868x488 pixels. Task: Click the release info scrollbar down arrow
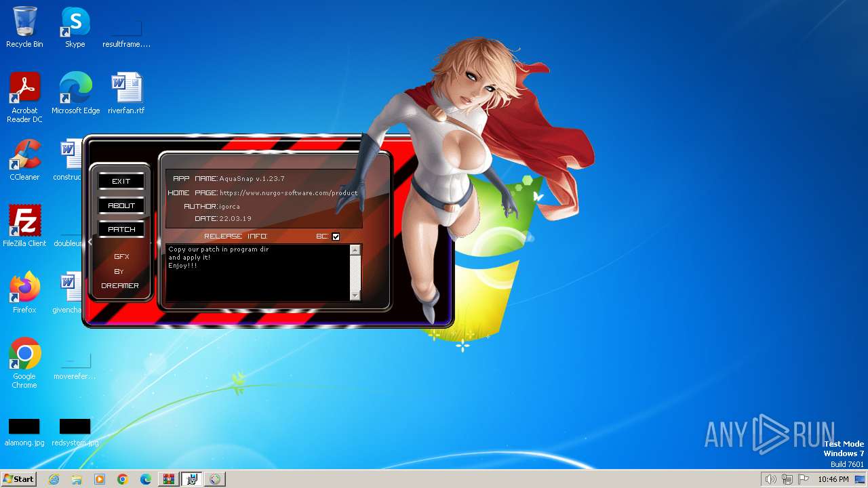pyautogui.click(x=355, y=295)
